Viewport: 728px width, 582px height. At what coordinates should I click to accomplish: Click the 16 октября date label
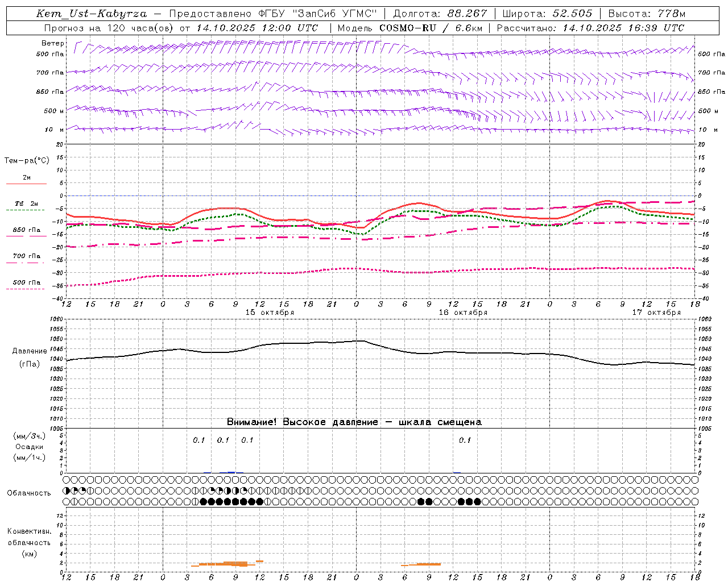tap(463, 313)
